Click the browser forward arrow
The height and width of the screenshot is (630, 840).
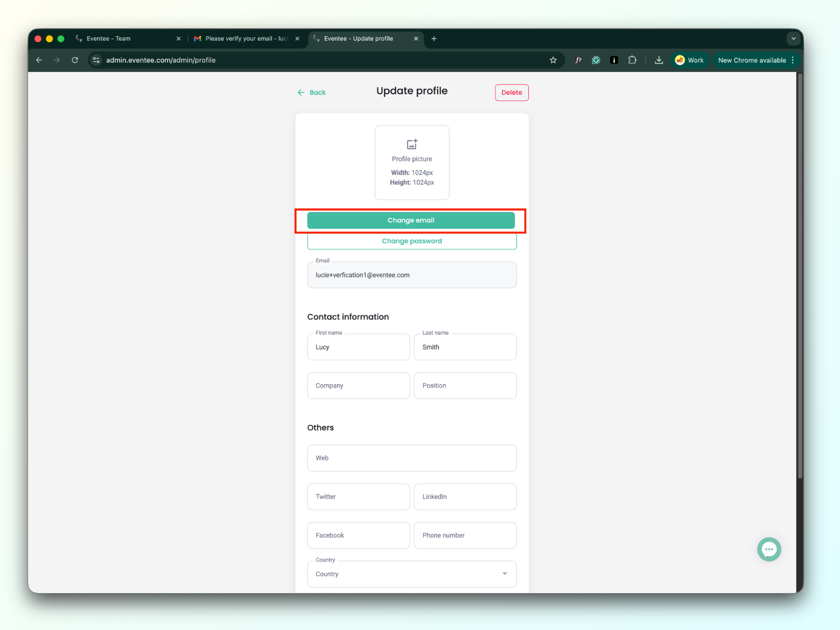coord(57,60)
